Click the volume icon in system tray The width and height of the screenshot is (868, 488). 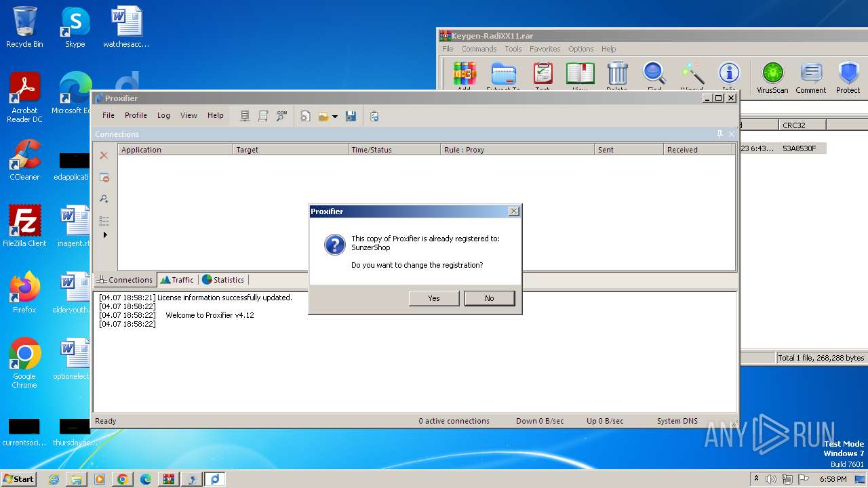pos(770,479)
